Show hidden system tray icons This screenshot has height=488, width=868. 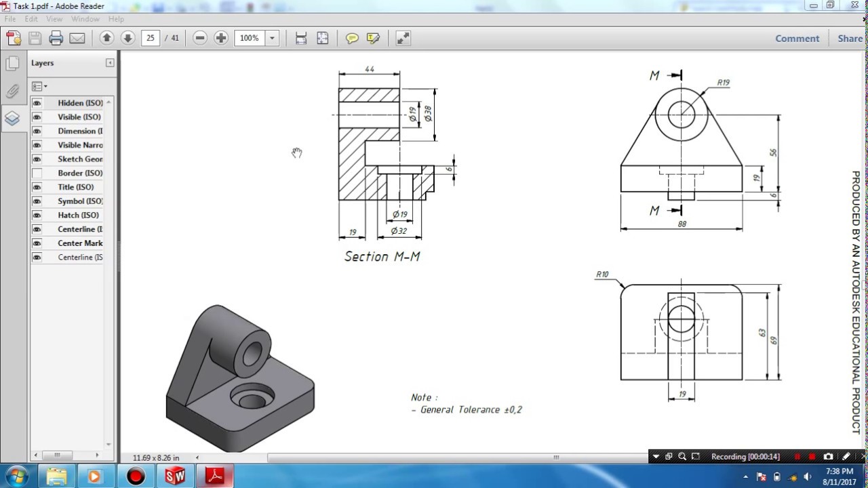tap(746, 477)
